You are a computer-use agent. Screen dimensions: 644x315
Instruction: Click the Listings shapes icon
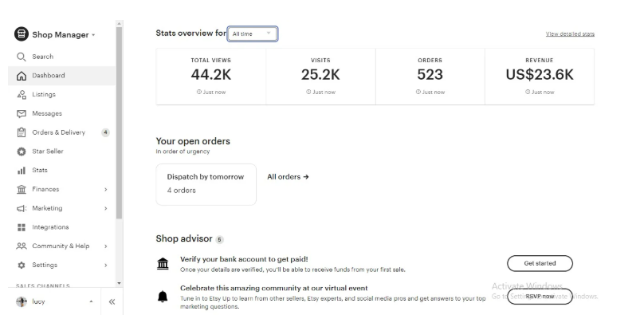click(x=22, y=94)
